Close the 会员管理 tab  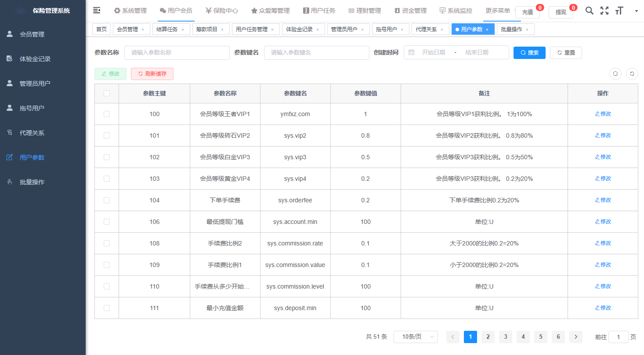142,29
